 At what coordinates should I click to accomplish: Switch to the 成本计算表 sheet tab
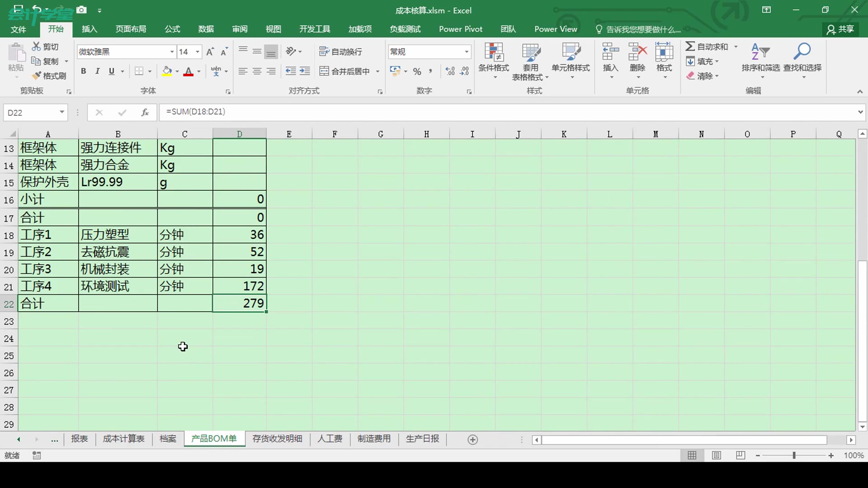(123, 439)
